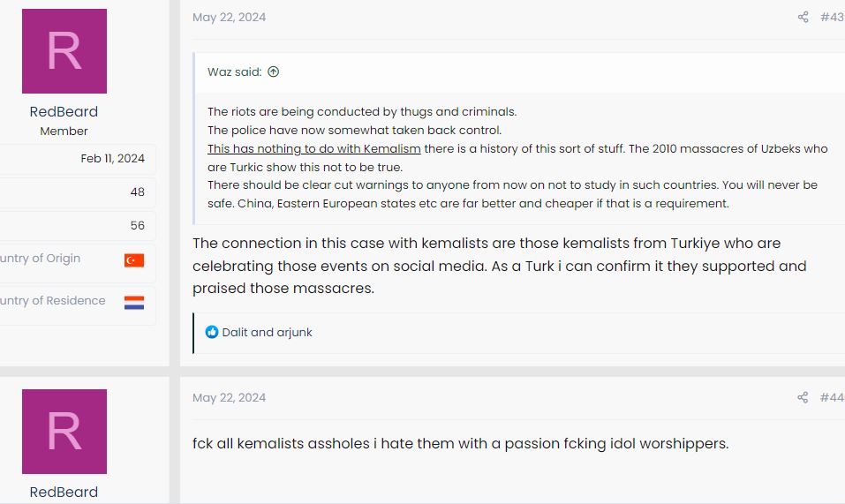Click share icon on post #44
This screenshot has height=504, width=845.
pos(803,397)
